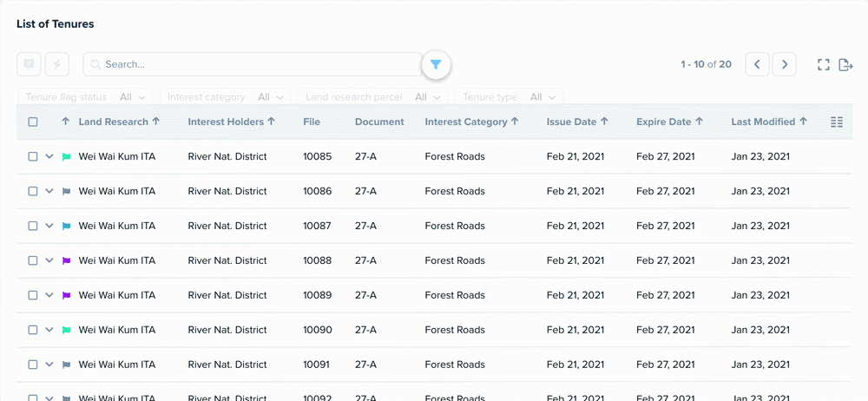
Task: Select all rows with header checkbox
Action: [33, 122]
